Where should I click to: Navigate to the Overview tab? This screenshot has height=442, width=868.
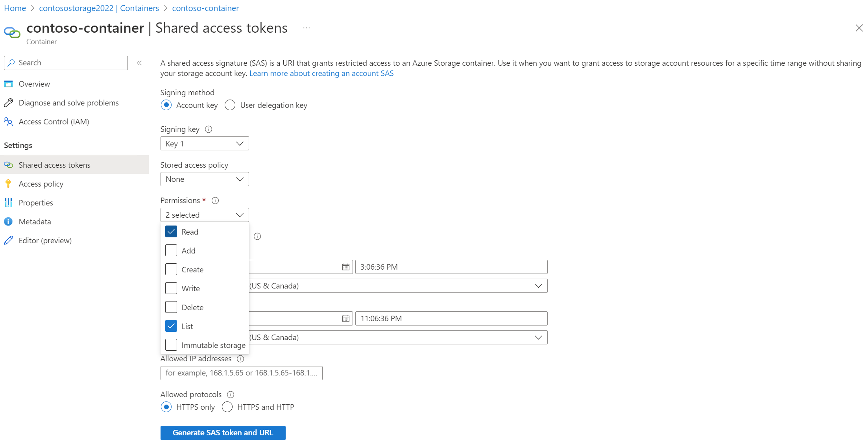34,84
